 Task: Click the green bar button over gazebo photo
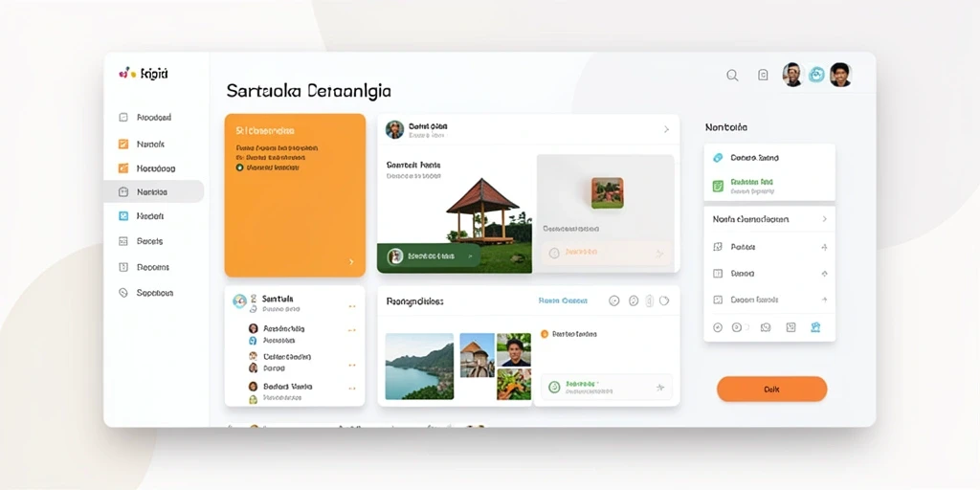click(429, 256)
